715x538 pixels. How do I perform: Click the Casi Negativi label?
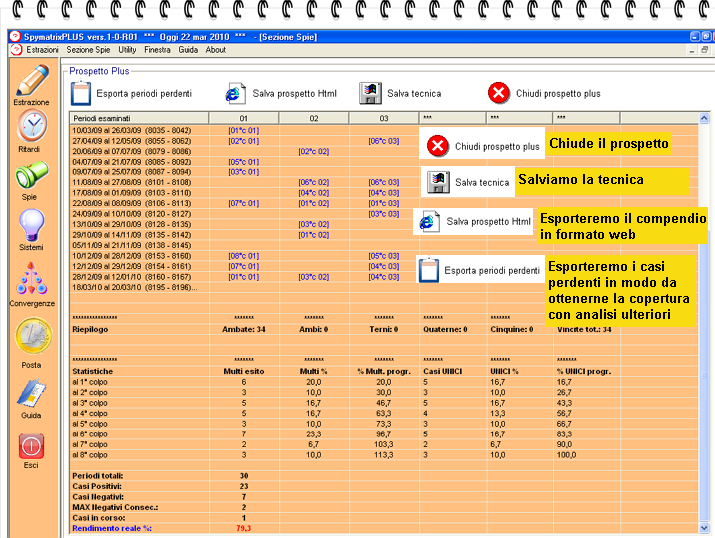point(98,497)
